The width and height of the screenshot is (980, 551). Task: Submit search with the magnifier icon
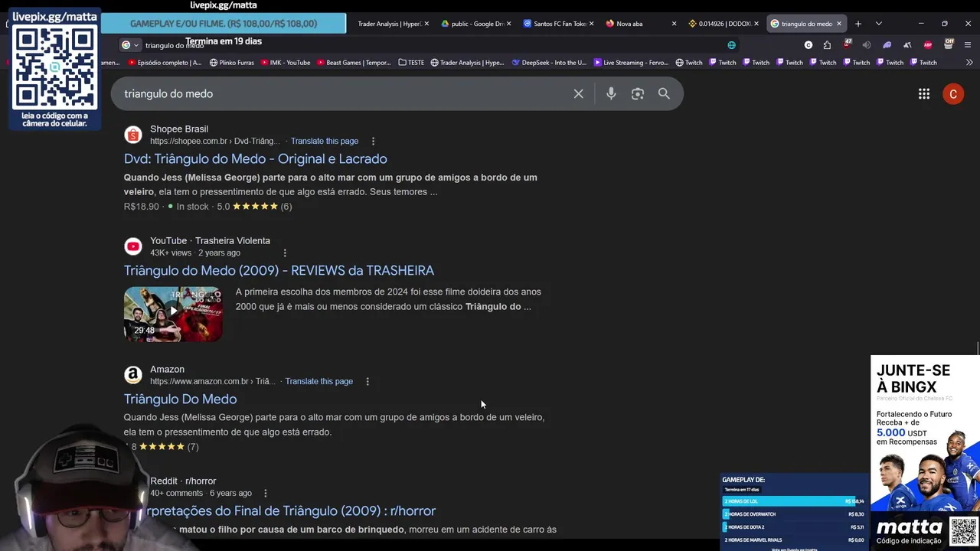coord(664,93)
